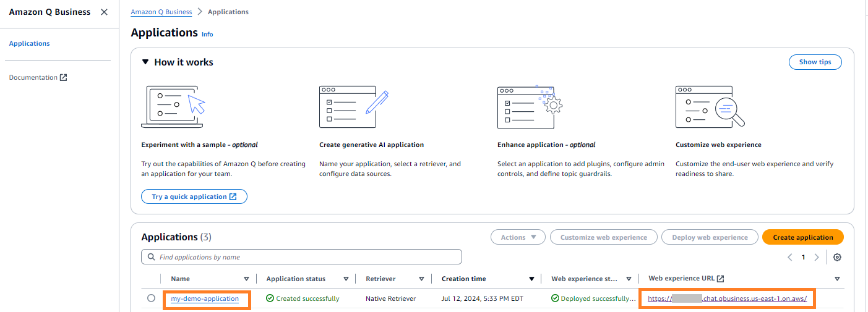Go to Amazon Q Business breadcrumb
This screenshot has width=868, height=312.
(x=161, y=12)
